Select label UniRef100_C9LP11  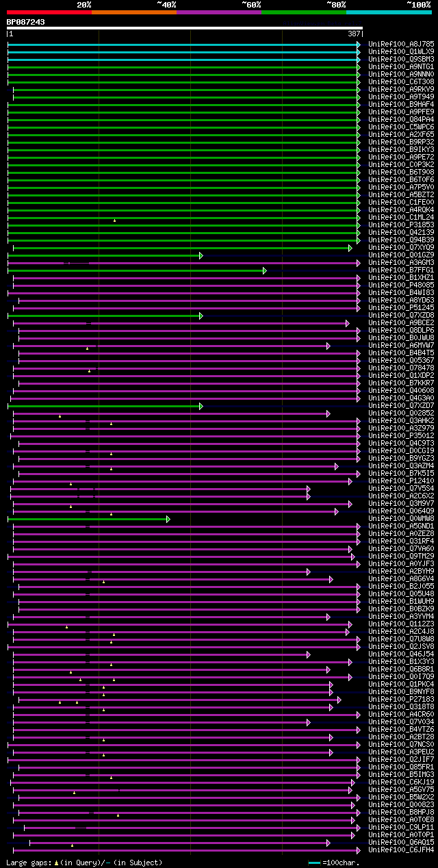(401, 827)
